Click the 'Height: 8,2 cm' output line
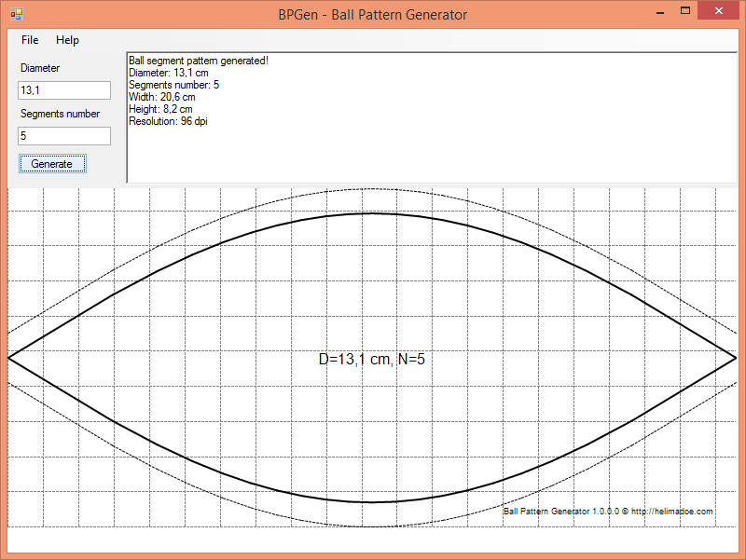The width and height of the screenshot is (746, 560). (160, 109)
